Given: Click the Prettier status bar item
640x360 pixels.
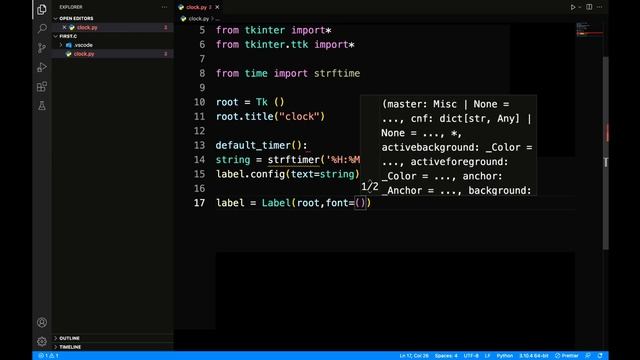Looking at the screenshot, I should pyautogui.click(x=567, y=356).
